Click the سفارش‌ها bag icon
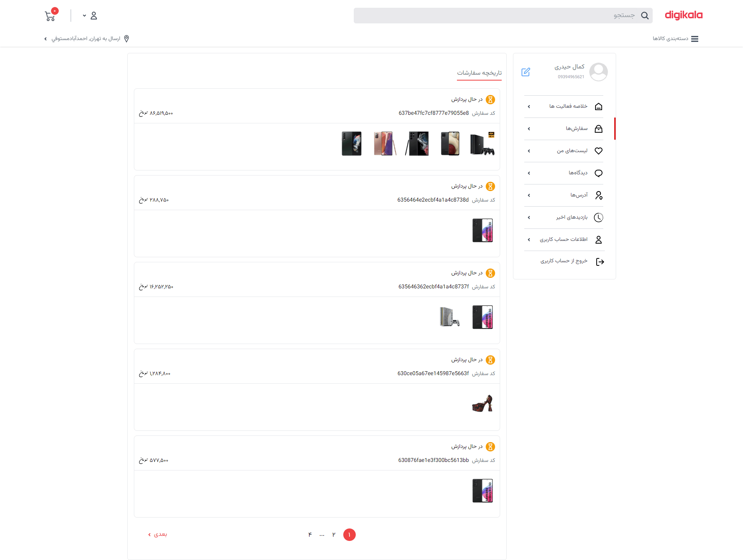The width and height of the screenshot is (743, 560). coord(599,129)
